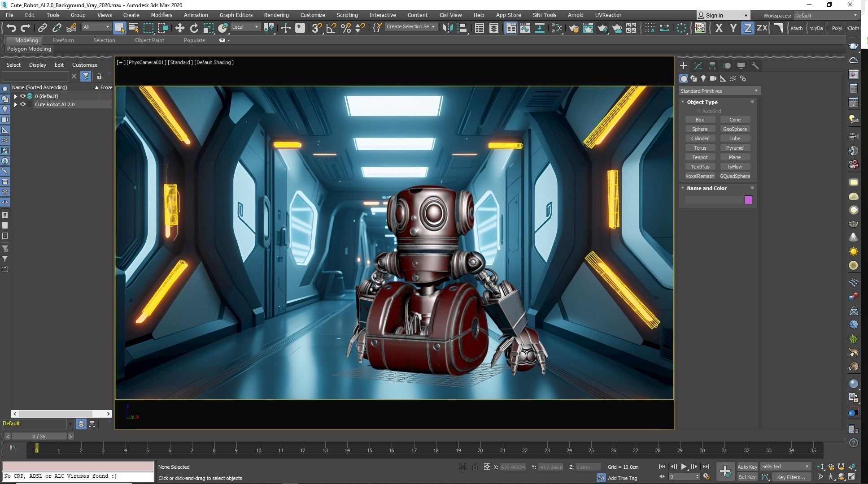Click the Set Key button
Screen dimensions: 868x484
coord(747,477)
